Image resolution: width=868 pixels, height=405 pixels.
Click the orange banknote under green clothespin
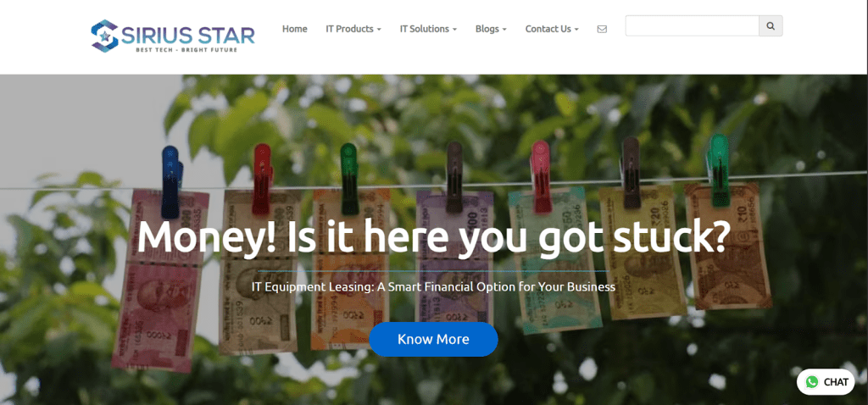tap(350, 269)
